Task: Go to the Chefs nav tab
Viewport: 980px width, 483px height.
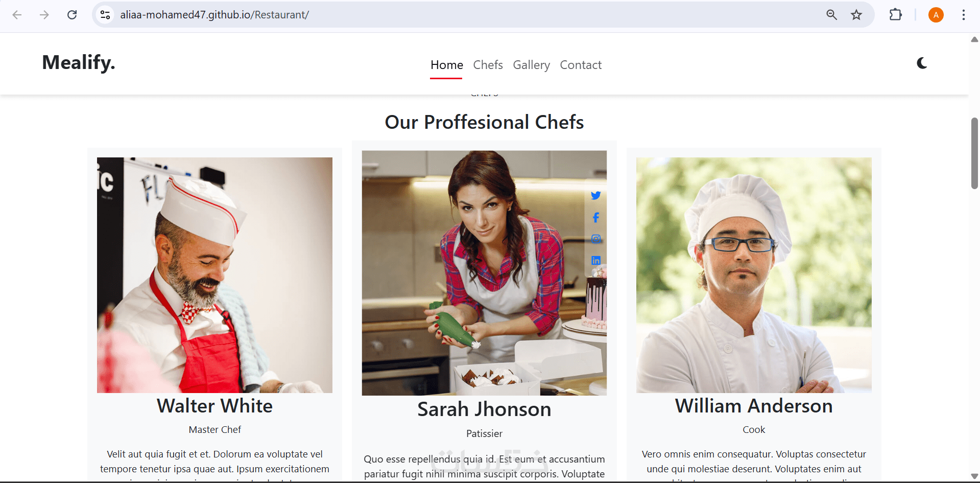Action: [x=488, y=65]
